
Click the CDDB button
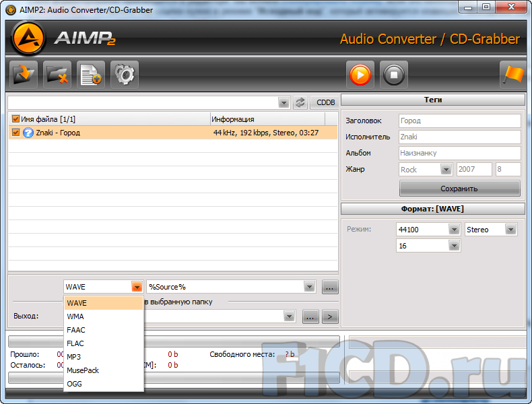pos(325,102)
